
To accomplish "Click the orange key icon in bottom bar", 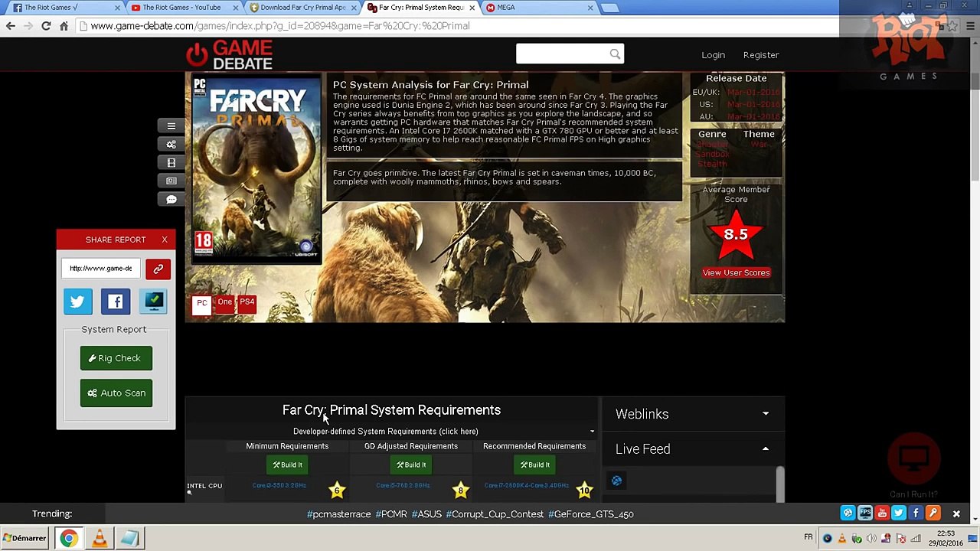I will click(933, 514).
